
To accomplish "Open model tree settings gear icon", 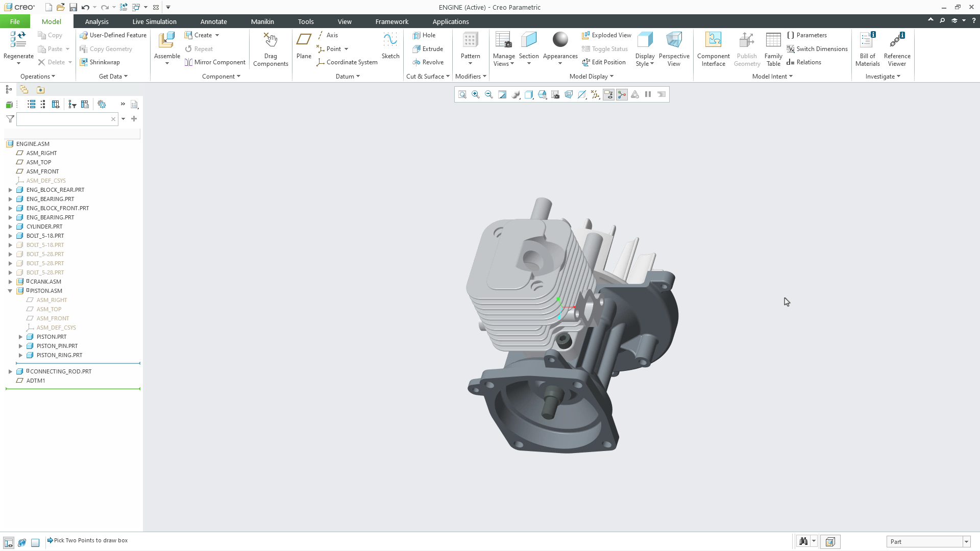I will point(102,104).
